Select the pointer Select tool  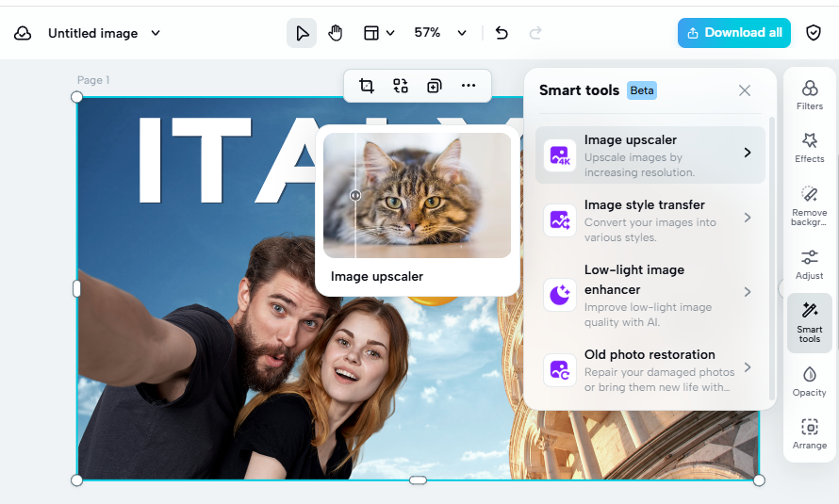[302, 33]
